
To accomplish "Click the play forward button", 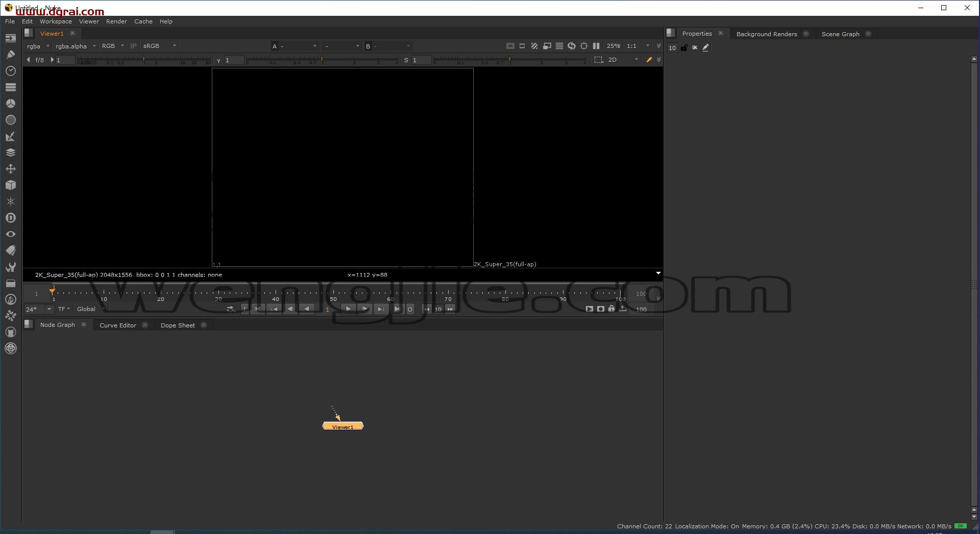I will click(348, 309).
